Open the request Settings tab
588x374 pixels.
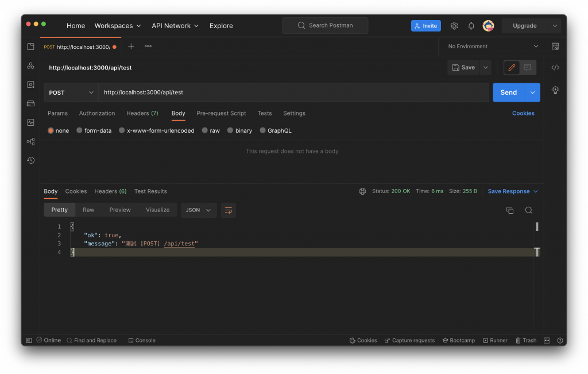pos(294,113)
